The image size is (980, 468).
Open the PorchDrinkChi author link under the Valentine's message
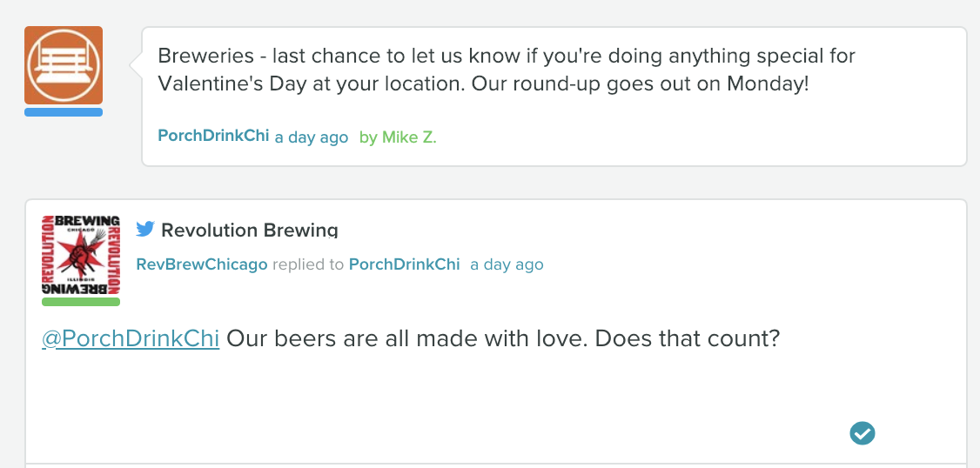213,136
